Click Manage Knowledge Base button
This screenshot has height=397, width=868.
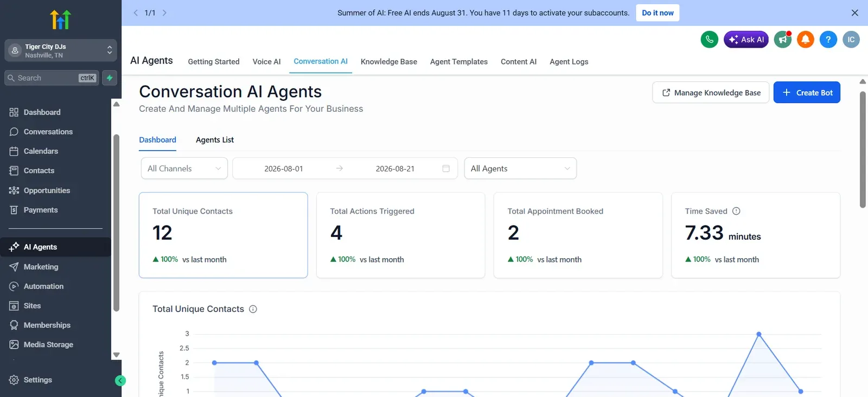pyautogui.click(x=711, y=93)
